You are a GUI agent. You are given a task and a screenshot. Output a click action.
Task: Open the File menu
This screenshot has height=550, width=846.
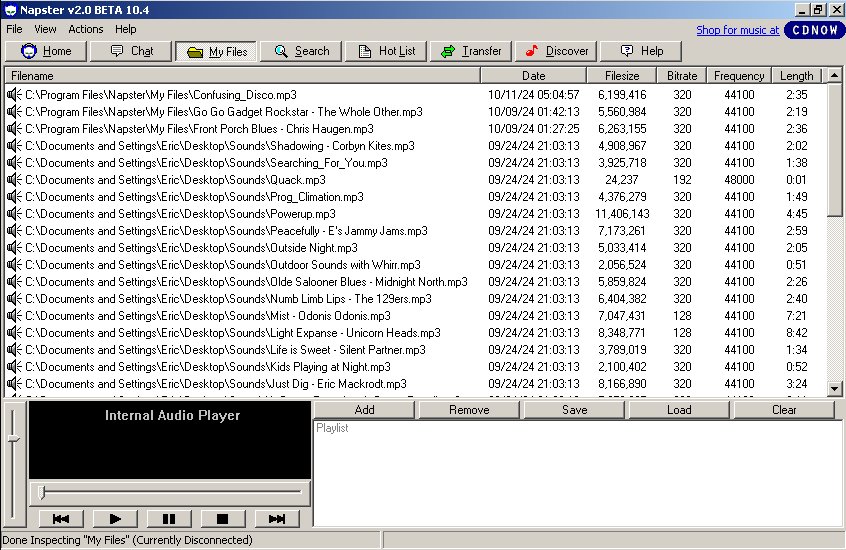[14, 29]
